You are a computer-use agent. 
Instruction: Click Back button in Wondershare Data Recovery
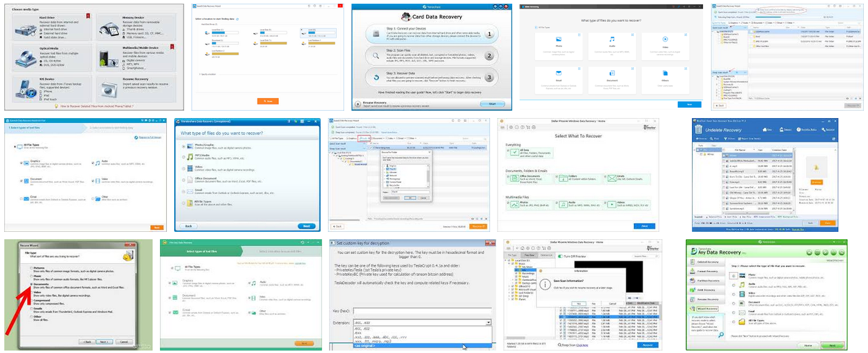click(188, 226)
